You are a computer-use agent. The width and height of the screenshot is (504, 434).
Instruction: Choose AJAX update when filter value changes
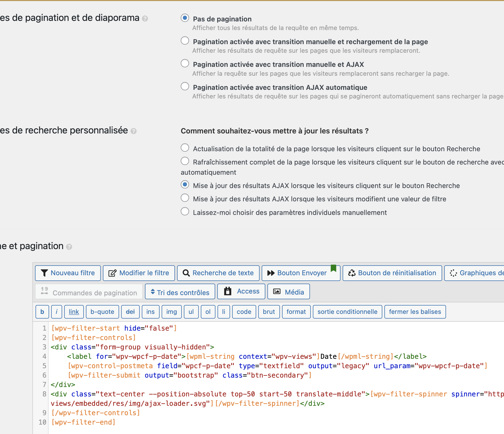(185, 198)
